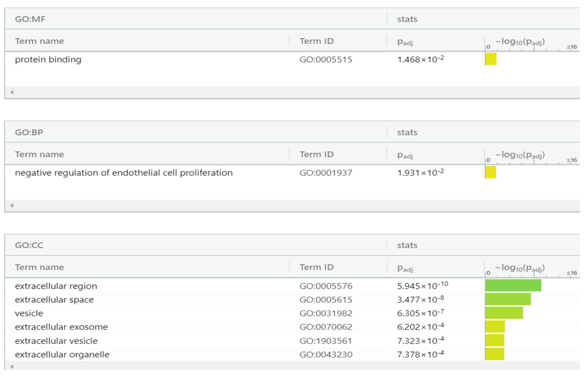Select the protein binding term name

coord(48,60)
